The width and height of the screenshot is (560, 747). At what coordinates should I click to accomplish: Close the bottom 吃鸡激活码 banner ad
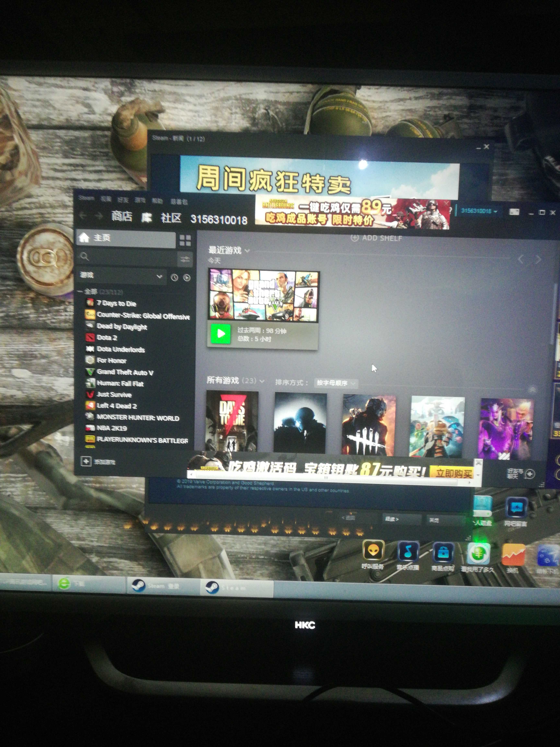tap(478, 462)
